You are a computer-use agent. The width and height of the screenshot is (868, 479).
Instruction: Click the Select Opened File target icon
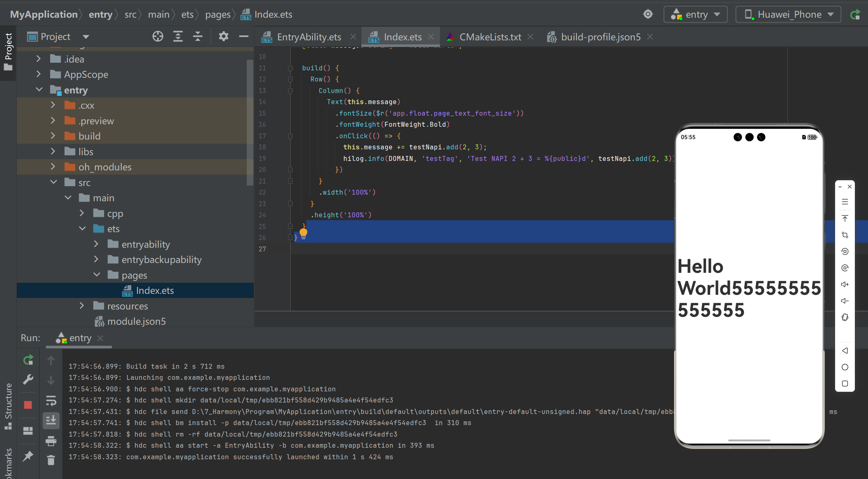158,37
